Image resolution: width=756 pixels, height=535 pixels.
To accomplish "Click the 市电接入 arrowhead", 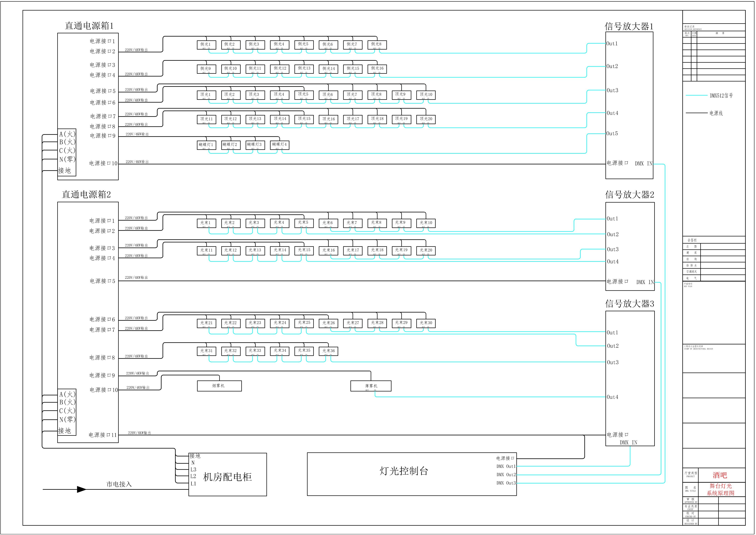I will coord(82,489).
